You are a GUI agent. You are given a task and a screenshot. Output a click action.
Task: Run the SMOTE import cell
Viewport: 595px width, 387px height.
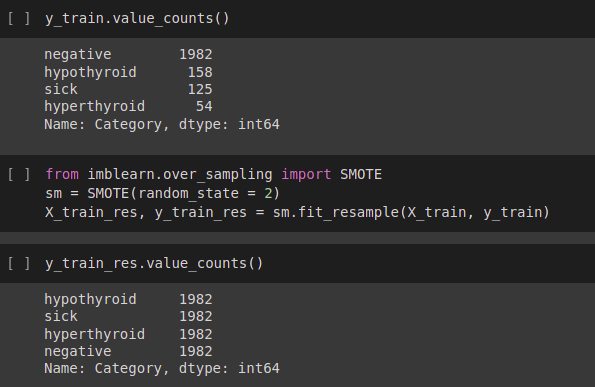click(x=19, y=174)
